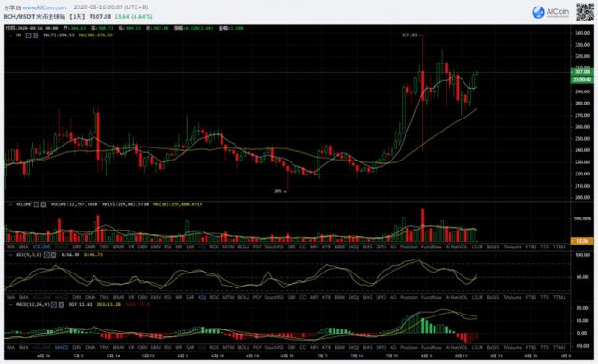Click MA(7):294.53 legend value
598x364 pixels.
[x=59, y=35]
